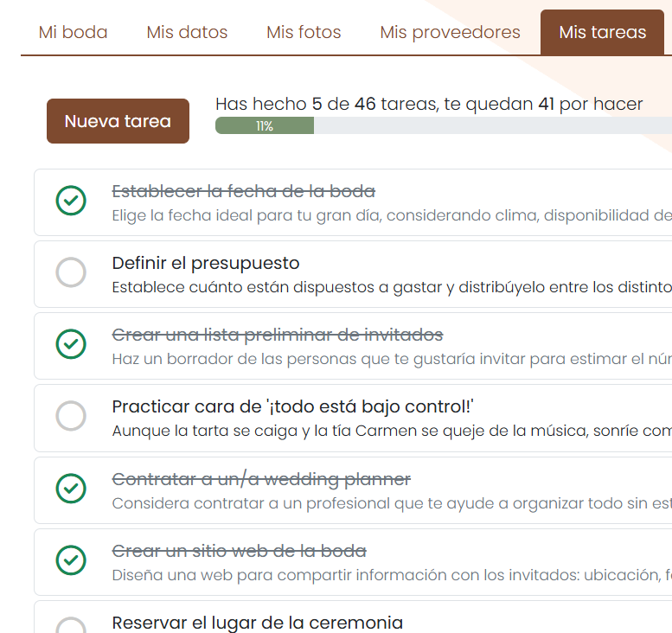Uncheck Crear un sitio web de la boda
This screenshot has height=633, width=672.
pos(71,560)
